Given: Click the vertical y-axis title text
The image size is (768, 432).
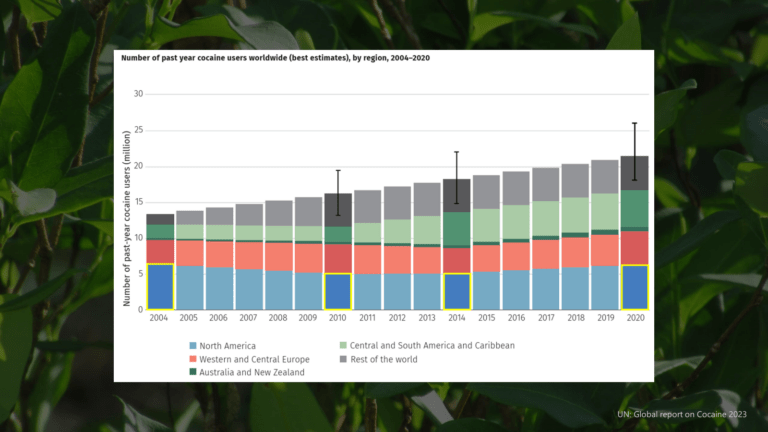Looking at the screenshot, I should coord(126,202).
